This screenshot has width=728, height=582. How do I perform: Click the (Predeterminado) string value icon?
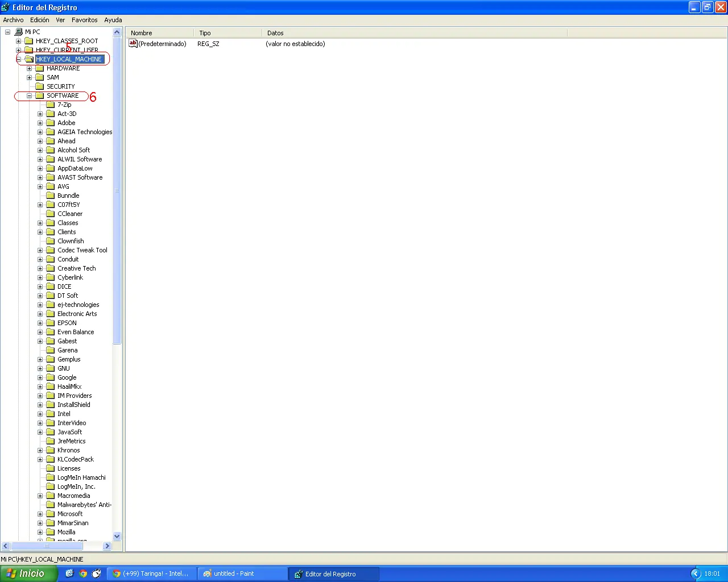[x=133, y=43]
